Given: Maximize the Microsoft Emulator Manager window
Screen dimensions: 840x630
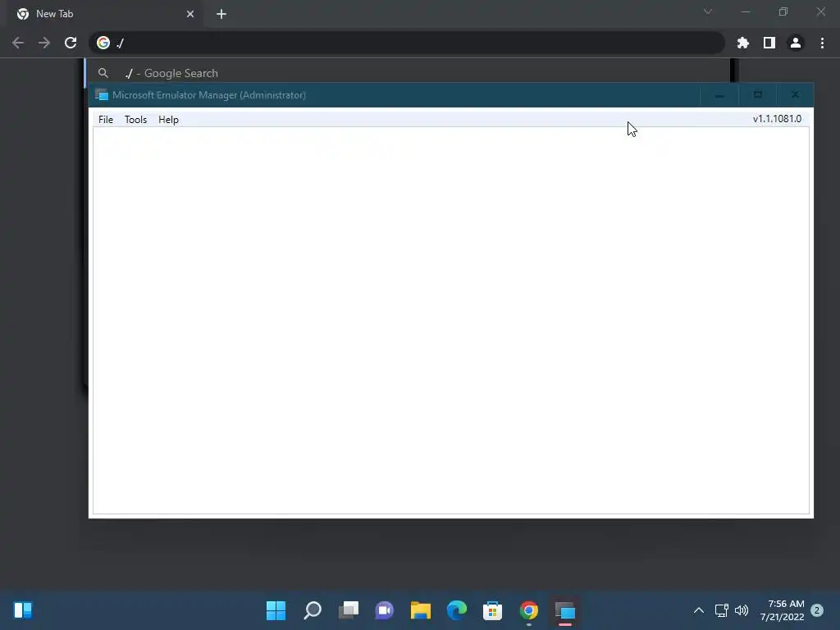Looking at the screenshot, I should point(757,95).
